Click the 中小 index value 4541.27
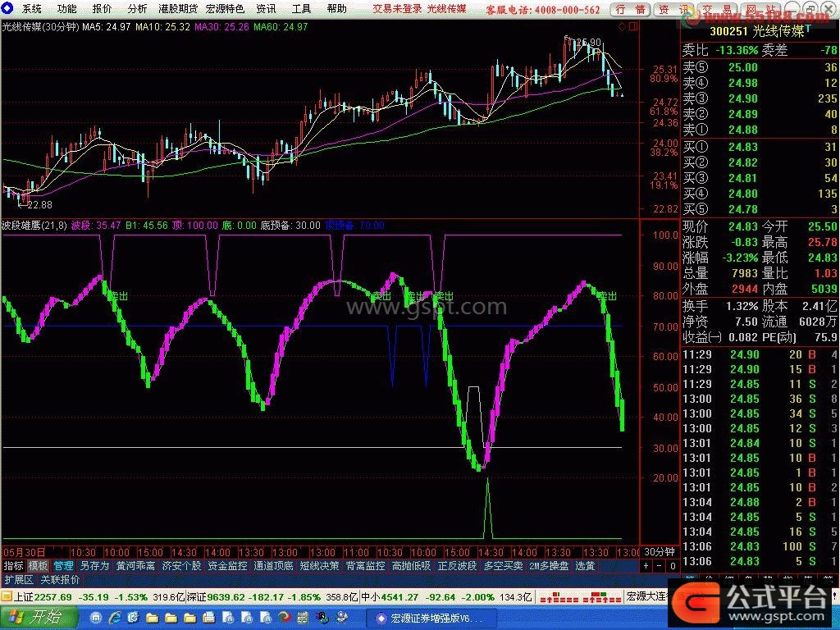840x630 pixels. pos(399,597)
